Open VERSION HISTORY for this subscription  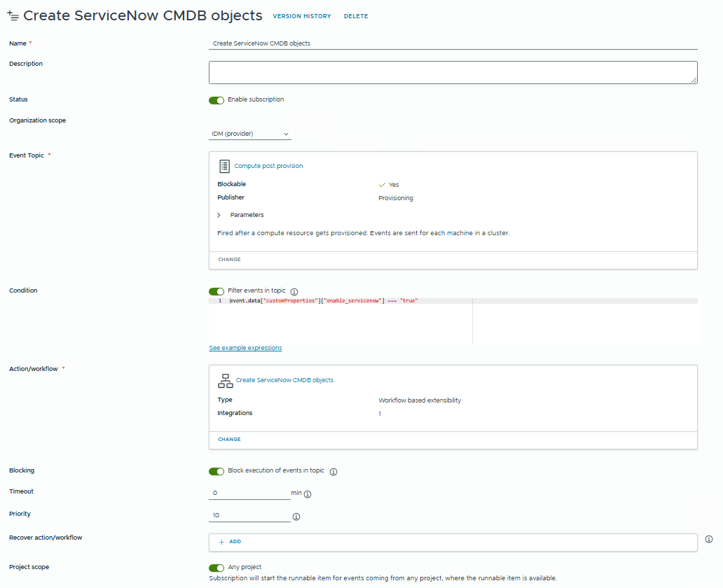click(x=302, y=16)
